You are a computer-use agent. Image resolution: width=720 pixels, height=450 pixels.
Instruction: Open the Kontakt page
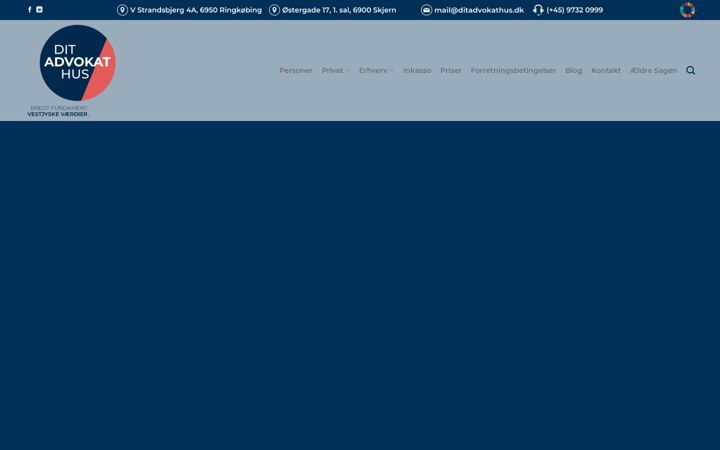pyautogui.click(x=606, y=70)
